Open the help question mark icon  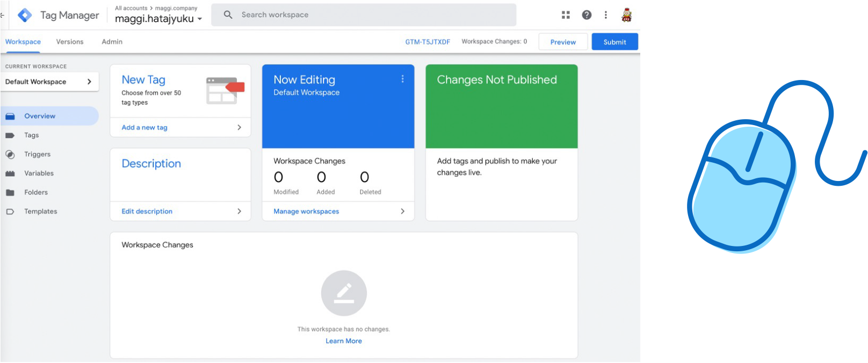click(587, 15)
